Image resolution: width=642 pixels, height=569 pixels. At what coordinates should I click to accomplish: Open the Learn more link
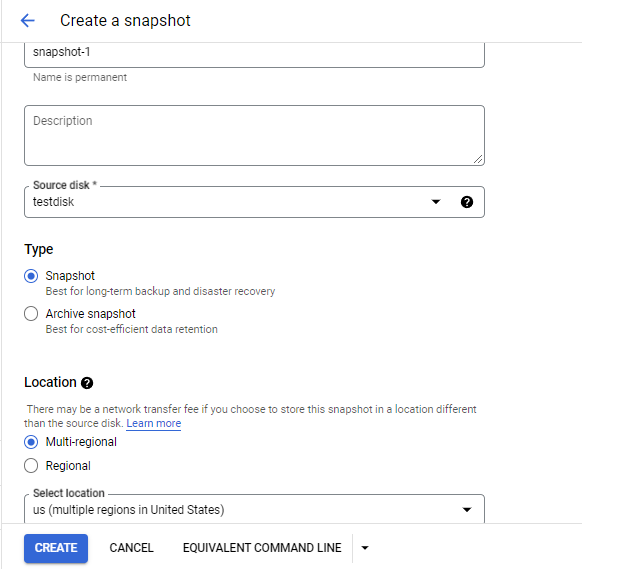coord(153,424)
